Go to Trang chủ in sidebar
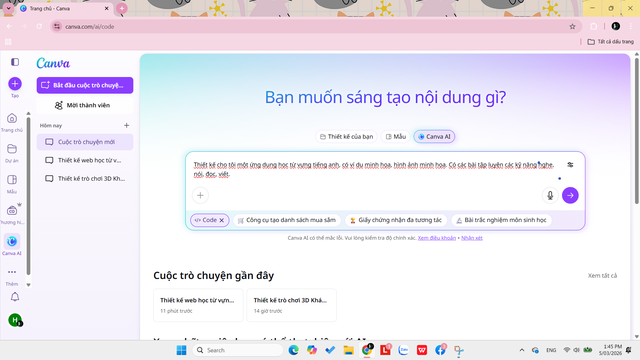 [x=12, y=122]
